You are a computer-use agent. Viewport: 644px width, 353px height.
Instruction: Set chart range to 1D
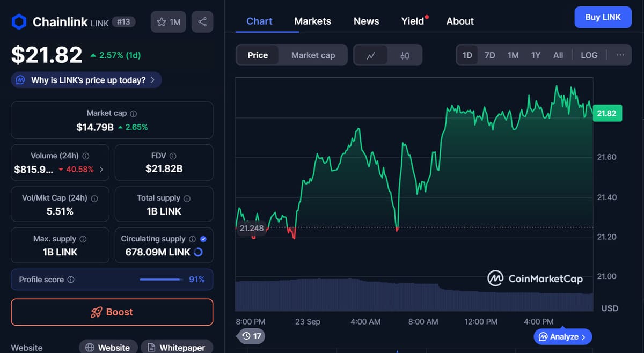[467, 55]
